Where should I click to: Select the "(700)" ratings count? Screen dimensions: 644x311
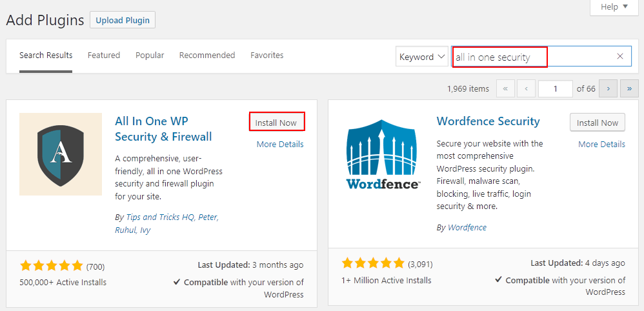[x=96, y=267]
